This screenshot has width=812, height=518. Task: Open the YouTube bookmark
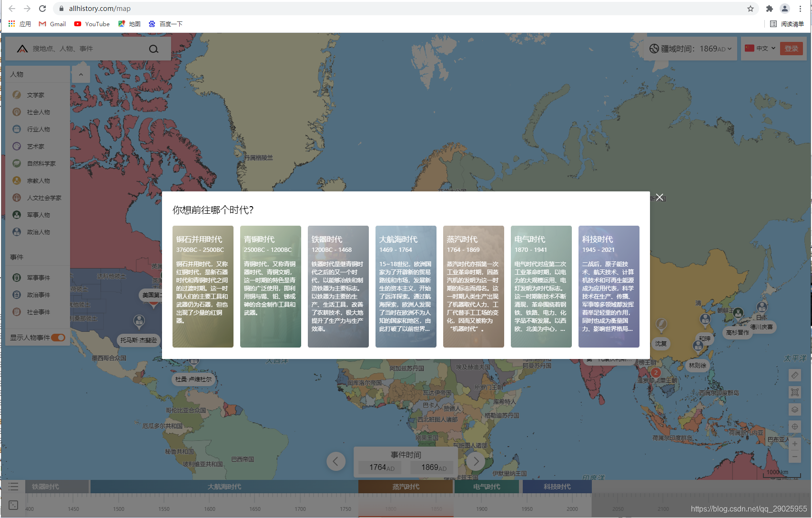pos(92,24)
